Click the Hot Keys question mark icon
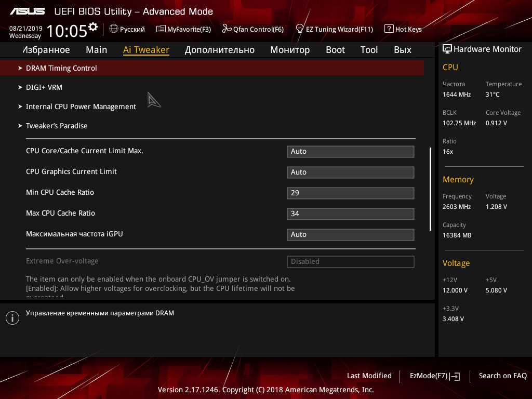The height and width of the screenshot is (399, 532). (x=389, y=29)
